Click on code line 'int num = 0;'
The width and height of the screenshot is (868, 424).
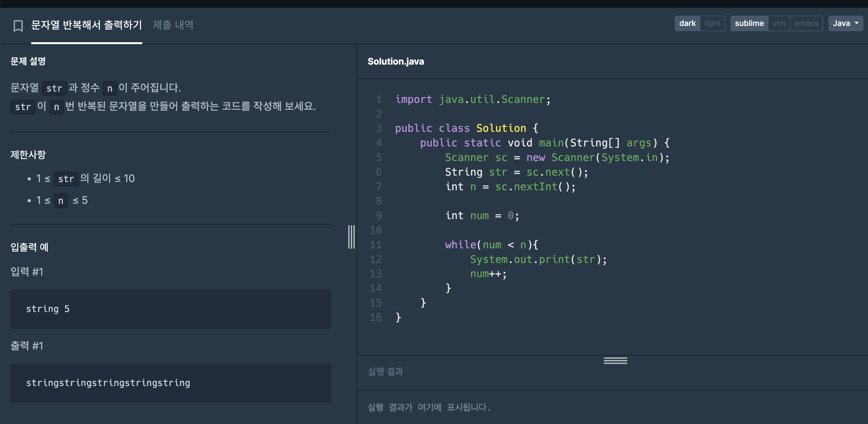(x=482, y=216)
